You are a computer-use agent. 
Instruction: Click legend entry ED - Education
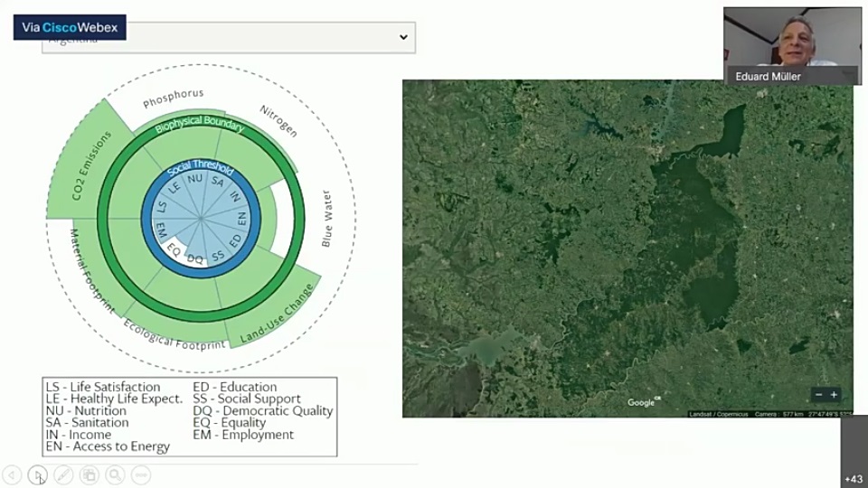(235, 387)
